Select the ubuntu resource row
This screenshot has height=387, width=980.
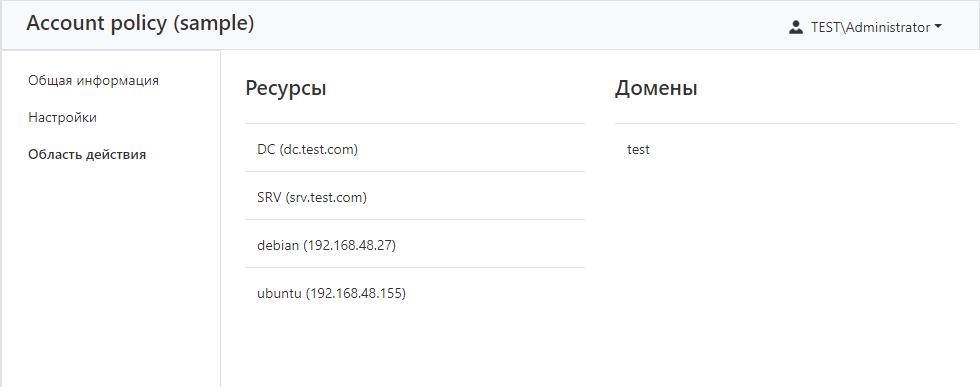pos(415,292)
